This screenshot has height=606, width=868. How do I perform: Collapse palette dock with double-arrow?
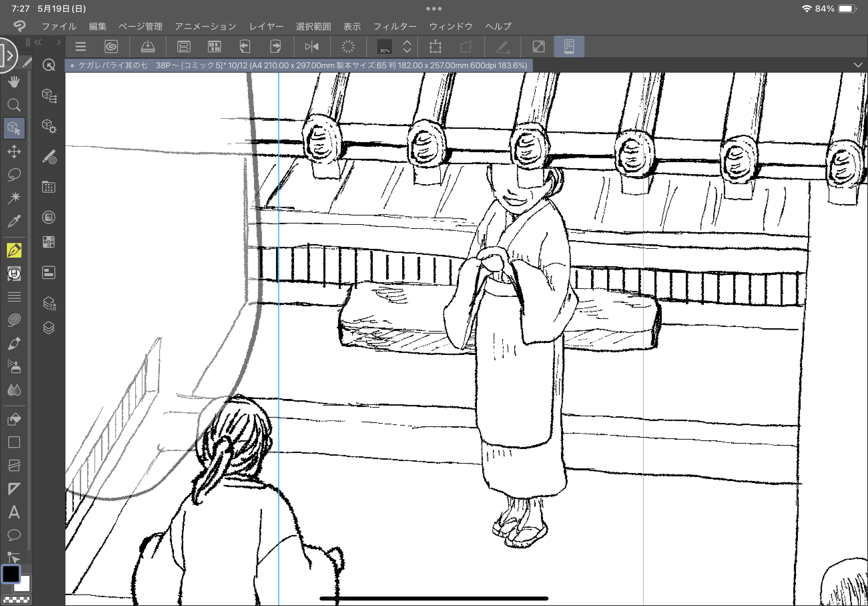point(38,42)
